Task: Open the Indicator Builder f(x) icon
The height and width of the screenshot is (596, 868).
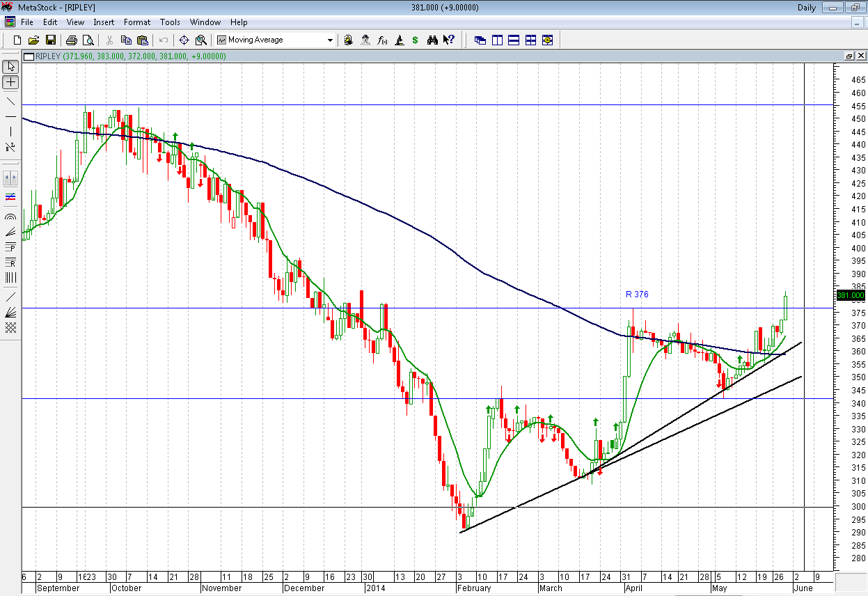Action: point(382,40)
